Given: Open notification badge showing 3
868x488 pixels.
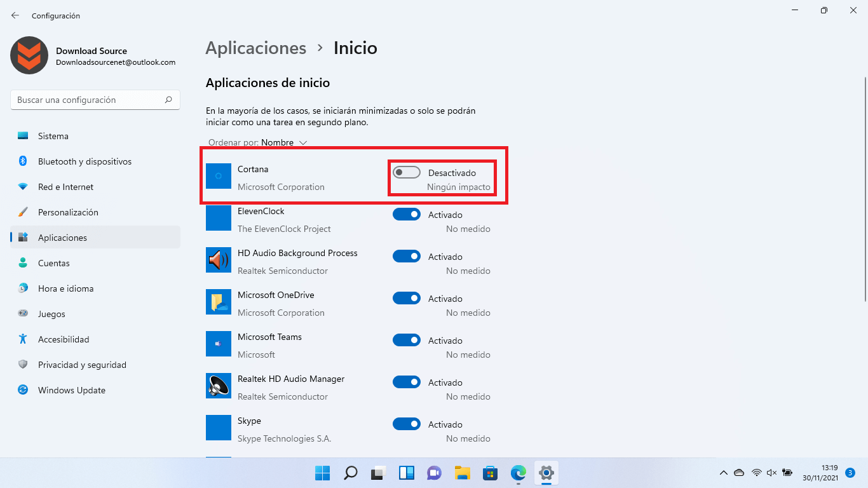Looking at the screenshot, I should (x=850, y=473).
